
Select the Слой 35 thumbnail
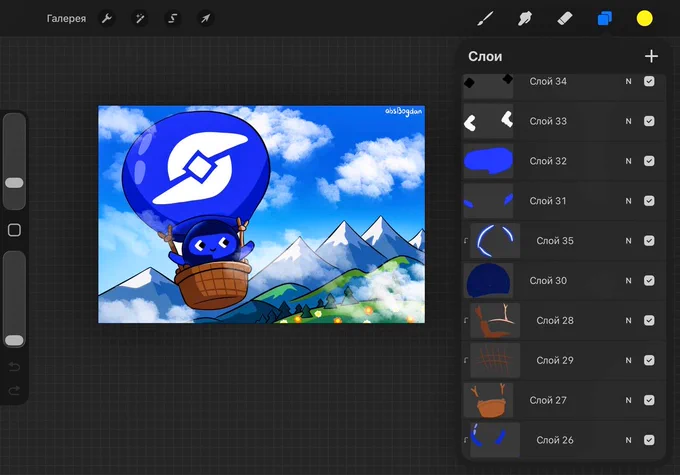point(495,241)
